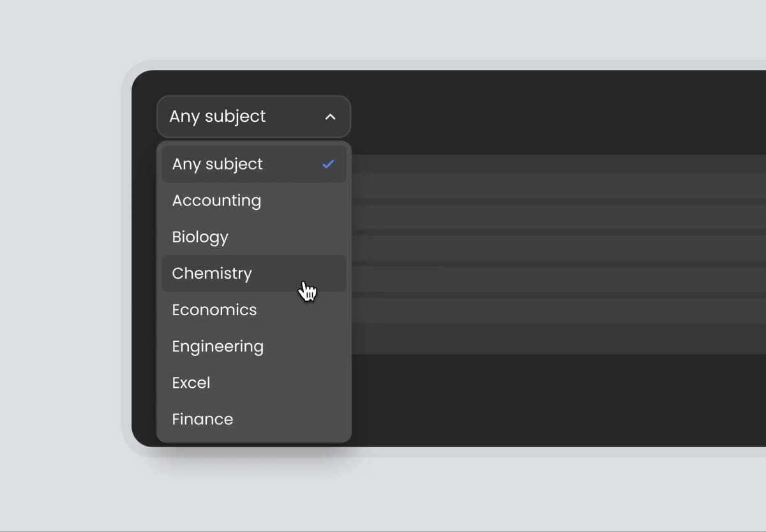Select Economics in the dropdown list

pos(214,309)
